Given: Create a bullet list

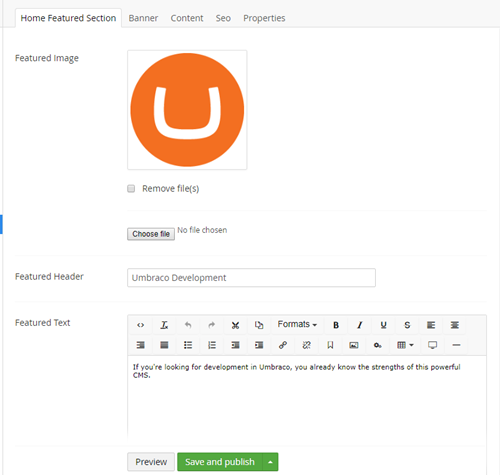Looking at the screenshot, I should pos(188,345).
